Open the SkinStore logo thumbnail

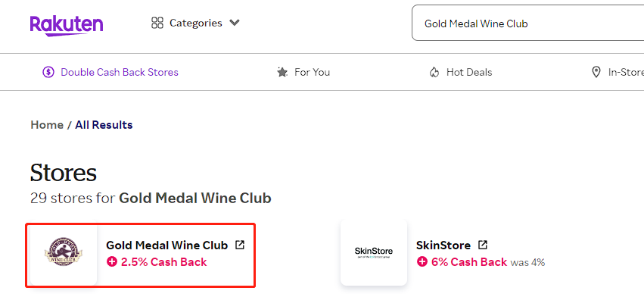[374, 252]
